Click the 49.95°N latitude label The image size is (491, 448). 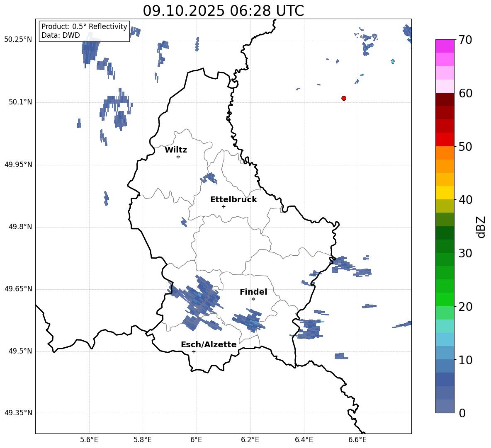point(18,165)
